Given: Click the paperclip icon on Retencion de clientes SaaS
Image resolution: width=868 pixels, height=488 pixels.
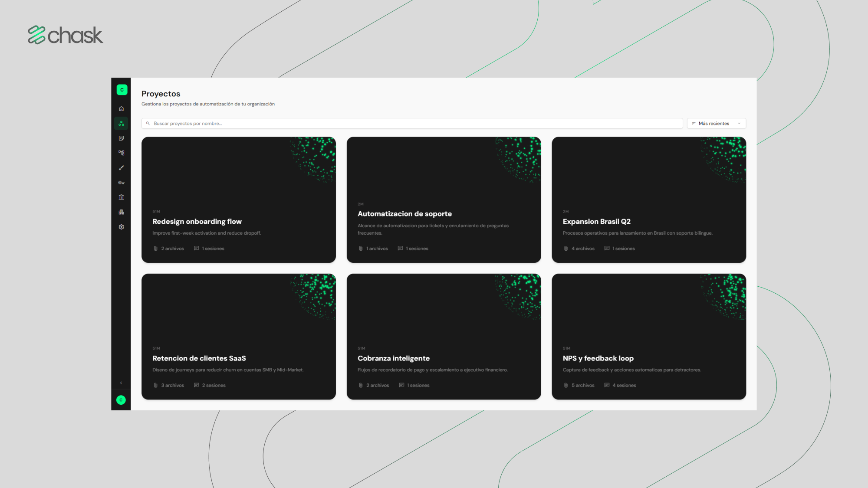Looking at the screenshot, I should pos(156,385).
